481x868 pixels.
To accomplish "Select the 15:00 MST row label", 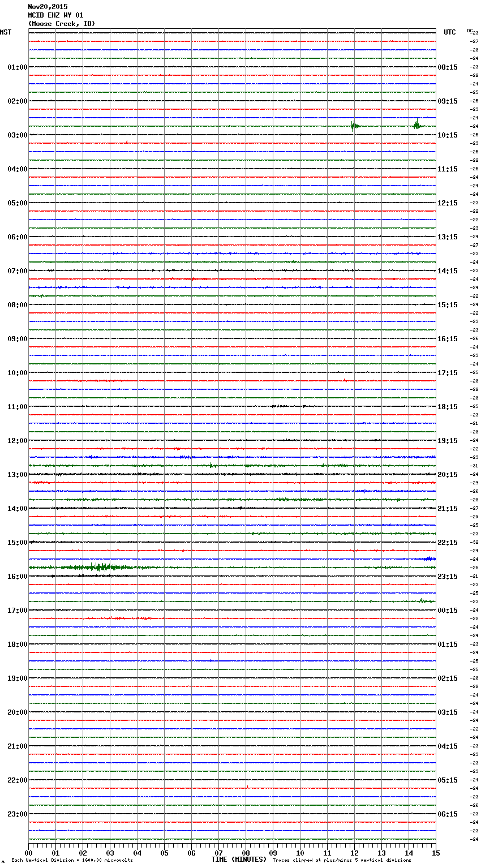I will tap(18, 543).
